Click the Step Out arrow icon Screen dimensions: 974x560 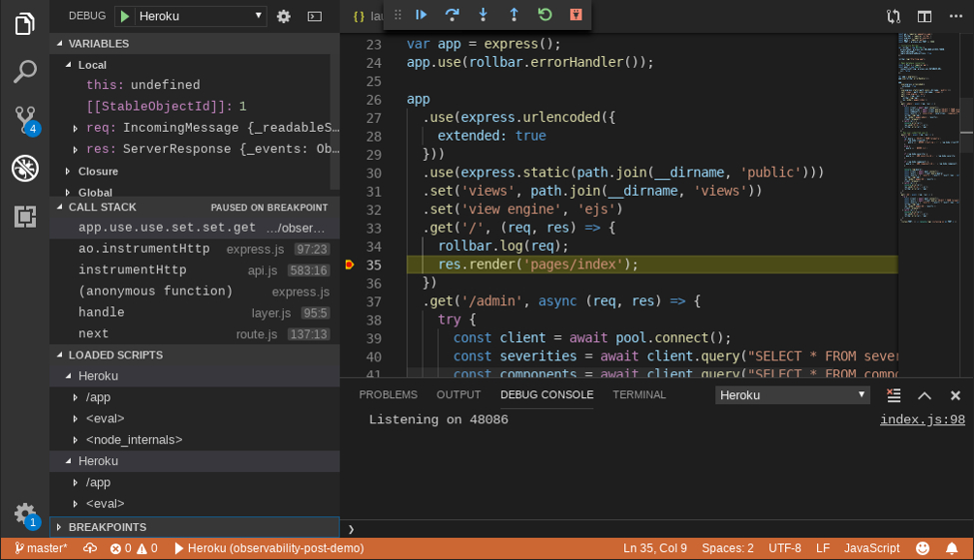coord(514,15)
